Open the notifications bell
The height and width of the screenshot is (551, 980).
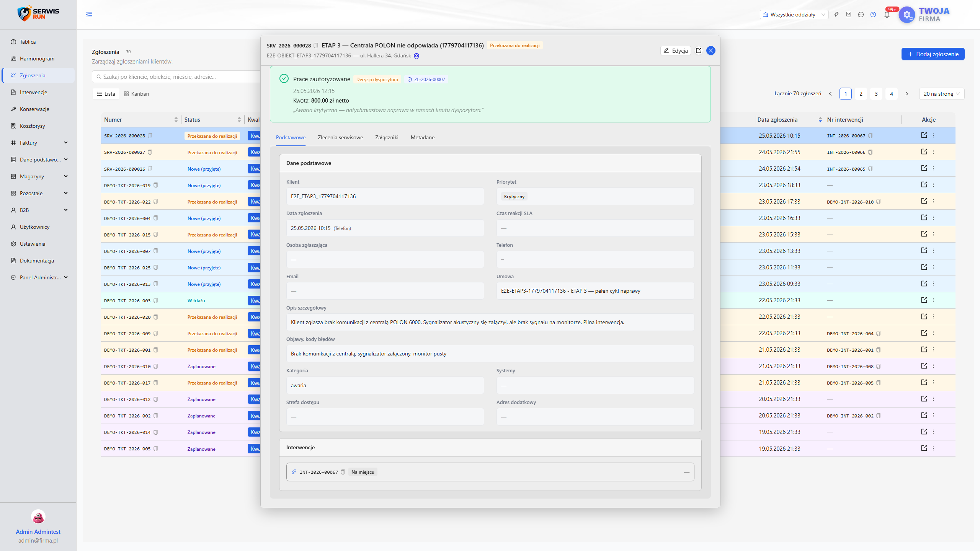point(887,15)
